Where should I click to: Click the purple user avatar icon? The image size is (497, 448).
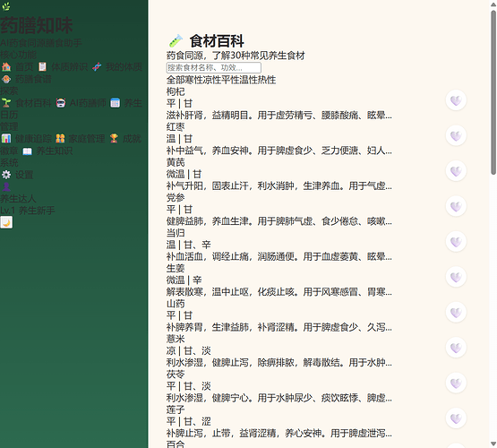(x=6, y=186)
